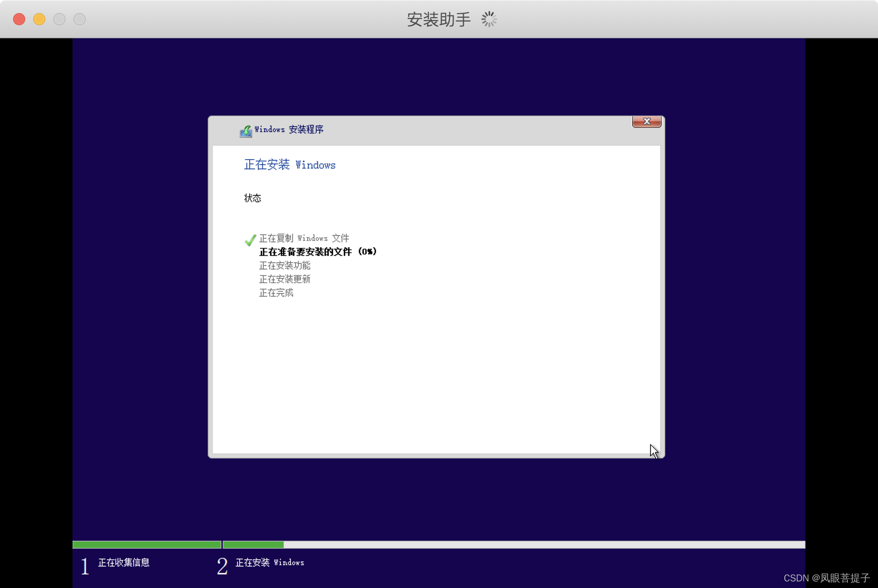Click the loading spinner beside 安装助手 title
This screenshot has width=878, height=588.
(x=489, y=19)
